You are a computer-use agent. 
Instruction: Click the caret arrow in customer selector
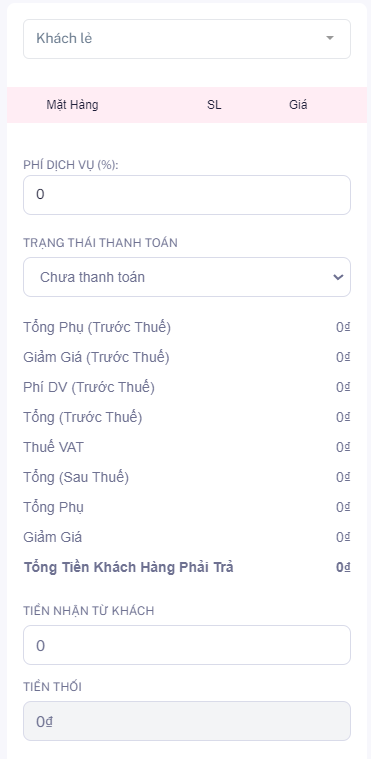(330, 38)
